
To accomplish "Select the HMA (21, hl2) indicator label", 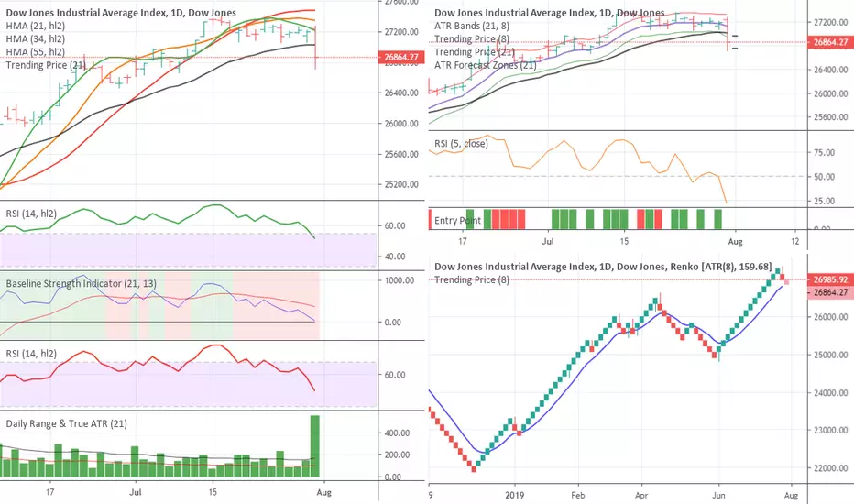I will coord(36,26).
